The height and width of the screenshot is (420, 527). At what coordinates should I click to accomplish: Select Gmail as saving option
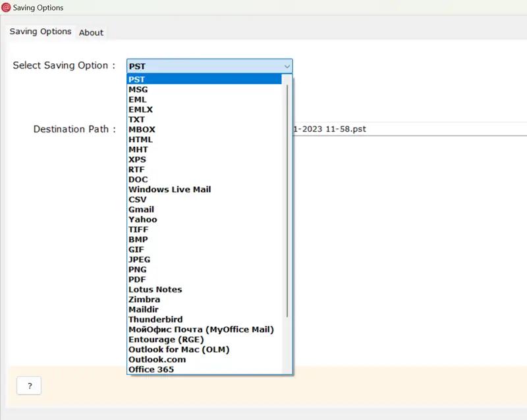204,209
